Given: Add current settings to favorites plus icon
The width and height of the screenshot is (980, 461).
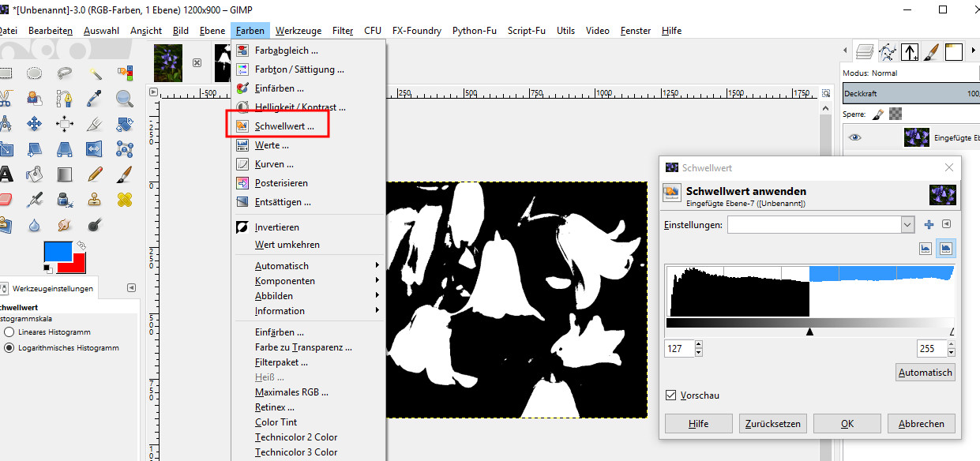Looking at the screenshot, I should (x=929, y=225).
